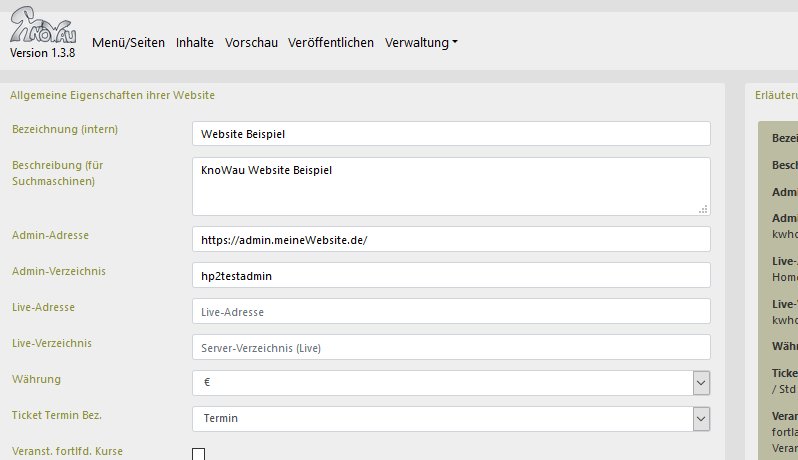Click the Bezeichnung (intern) text field

450,134
